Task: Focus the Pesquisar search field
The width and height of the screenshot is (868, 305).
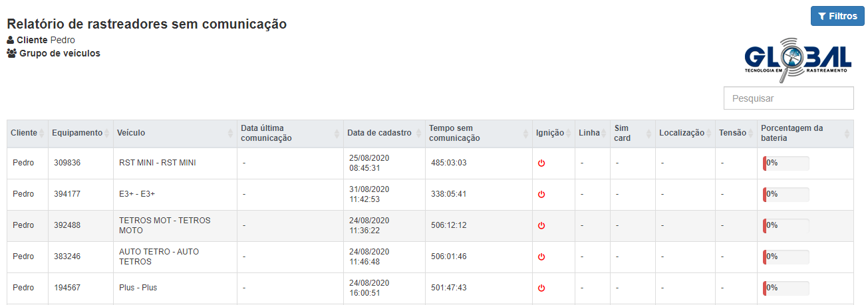Action: 788,98
